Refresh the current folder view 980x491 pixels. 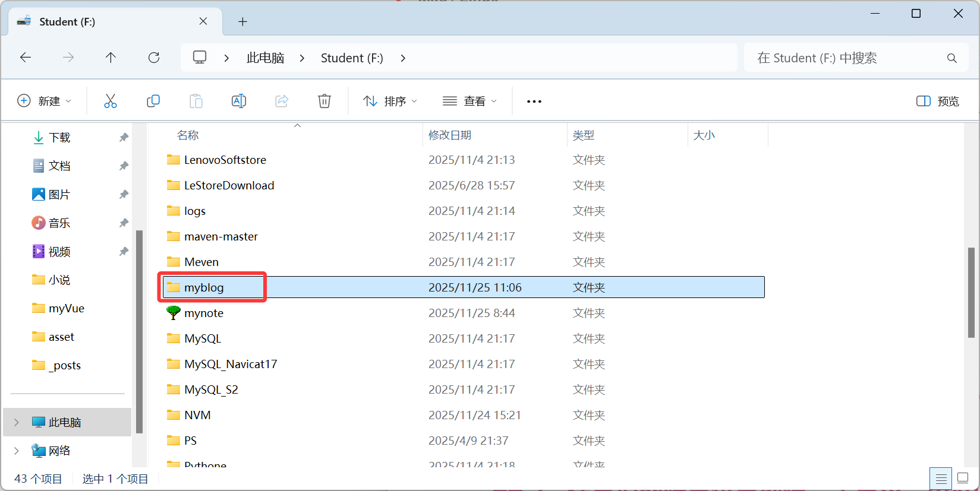click(154, 58)
